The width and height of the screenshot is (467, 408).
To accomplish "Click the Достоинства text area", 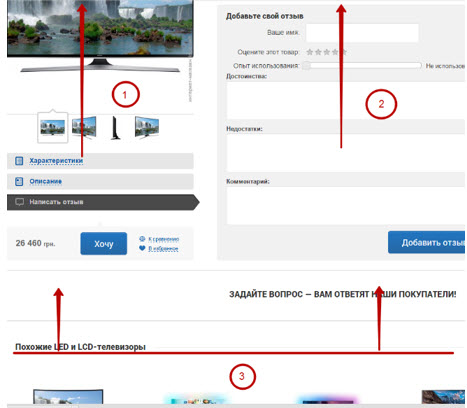I will tap(346, 100).
